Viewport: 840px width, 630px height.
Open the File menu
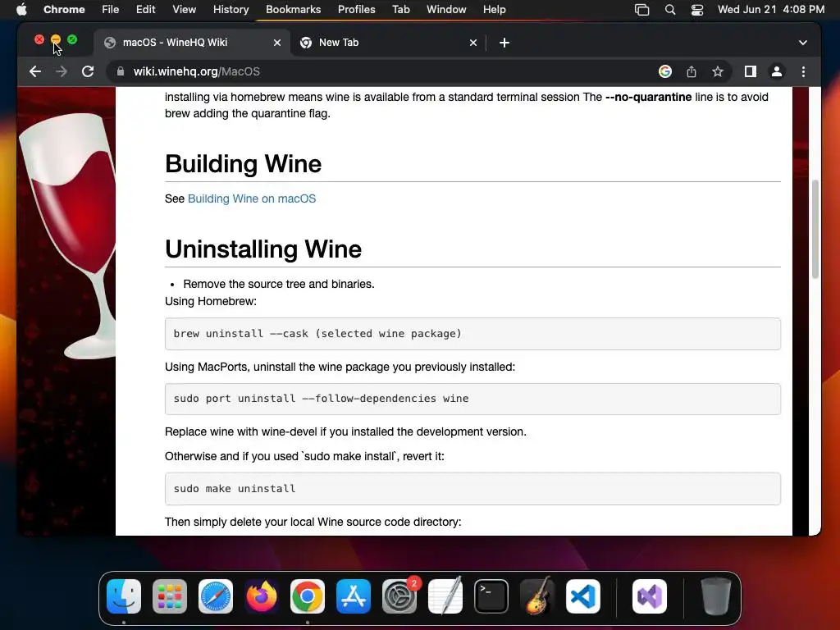point(111,9)
